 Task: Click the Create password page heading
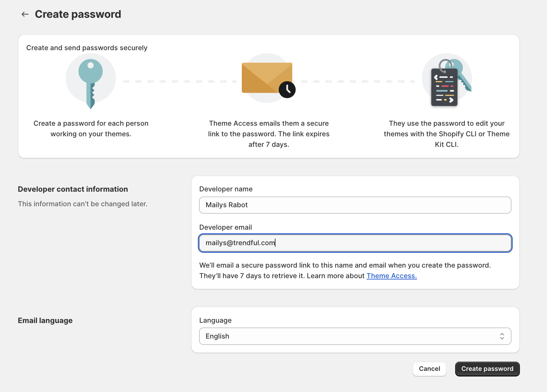78,14
